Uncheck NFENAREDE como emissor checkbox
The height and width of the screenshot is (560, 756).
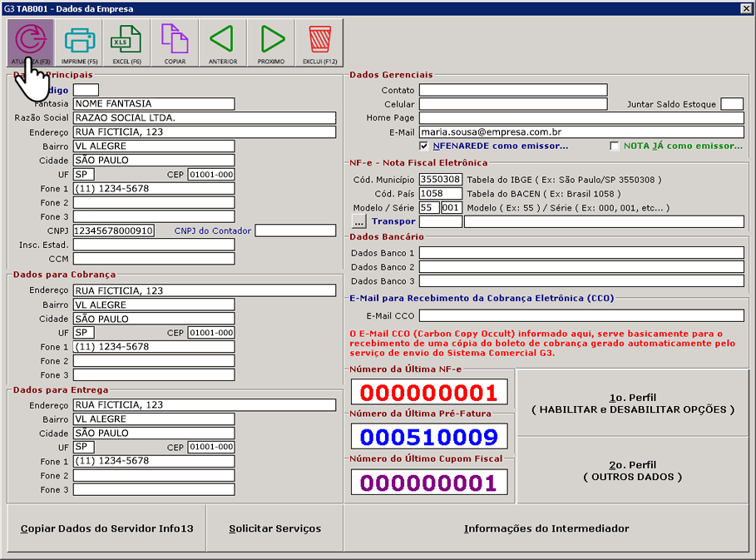click(425, 146)
